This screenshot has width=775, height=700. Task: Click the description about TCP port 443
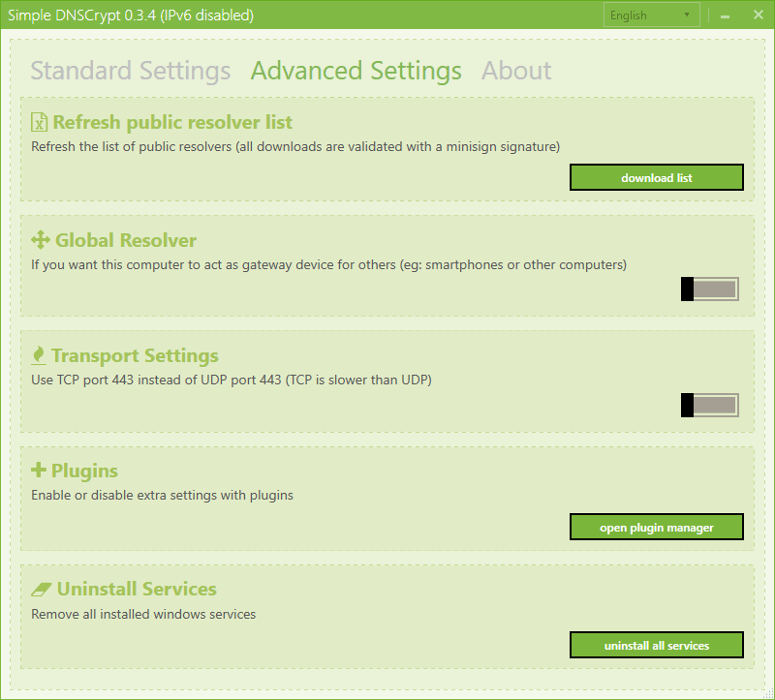click(x=232, y=380)
